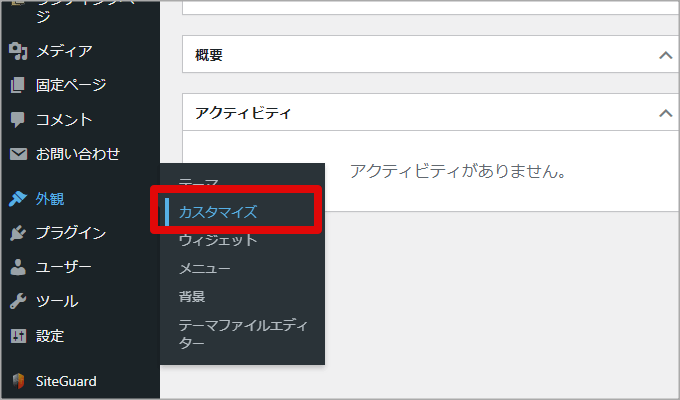Open お問い合わせ in the sidebar
The height and width of the screenshot is (400, 680).
pyautogui.click(x=80, y=154)
